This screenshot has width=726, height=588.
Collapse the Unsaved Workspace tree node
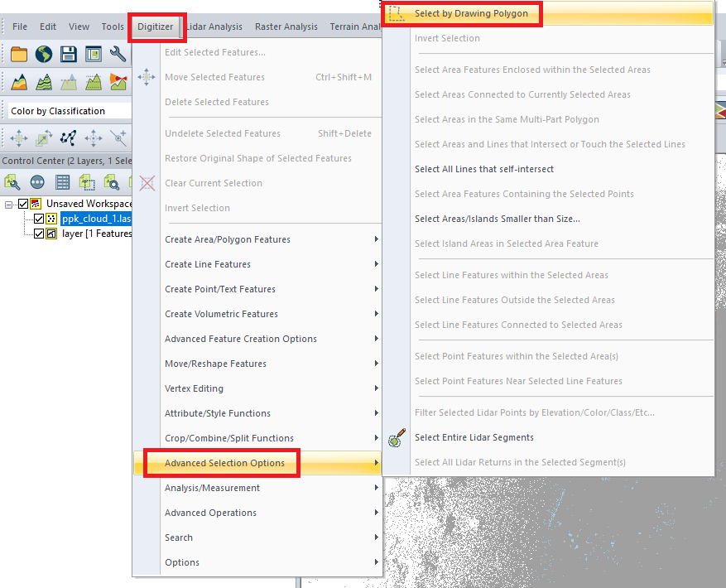[x=9, y=204]
